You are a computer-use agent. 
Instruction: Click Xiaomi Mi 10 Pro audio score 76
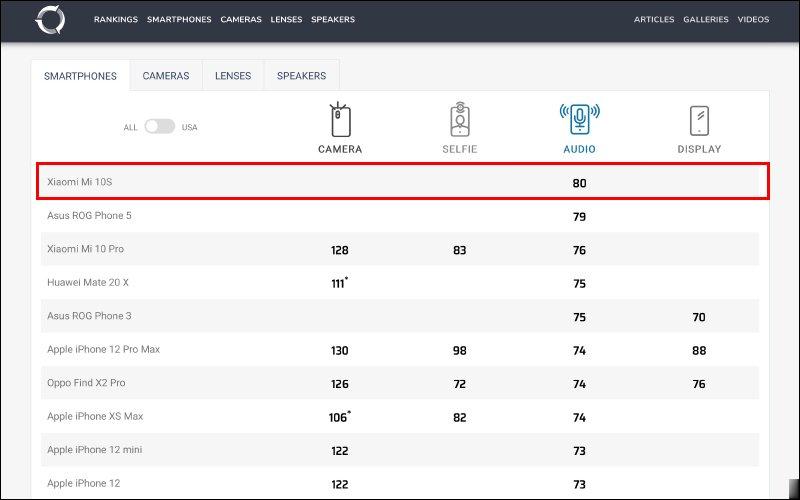(x=579, y=250)
